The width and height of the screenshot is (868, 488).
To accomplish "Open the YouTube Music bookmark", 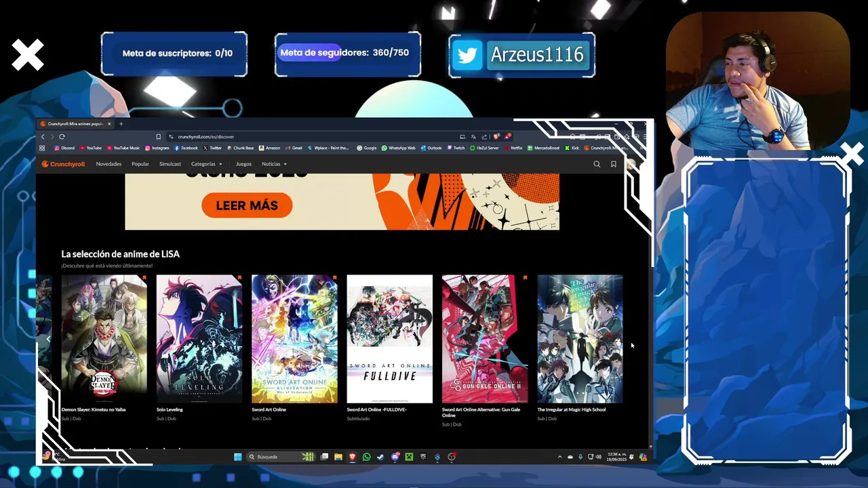I will tap(123, 148).
